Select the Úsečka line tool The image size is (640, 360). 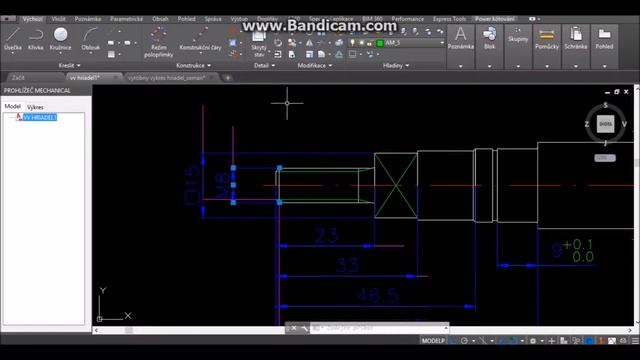13,40
